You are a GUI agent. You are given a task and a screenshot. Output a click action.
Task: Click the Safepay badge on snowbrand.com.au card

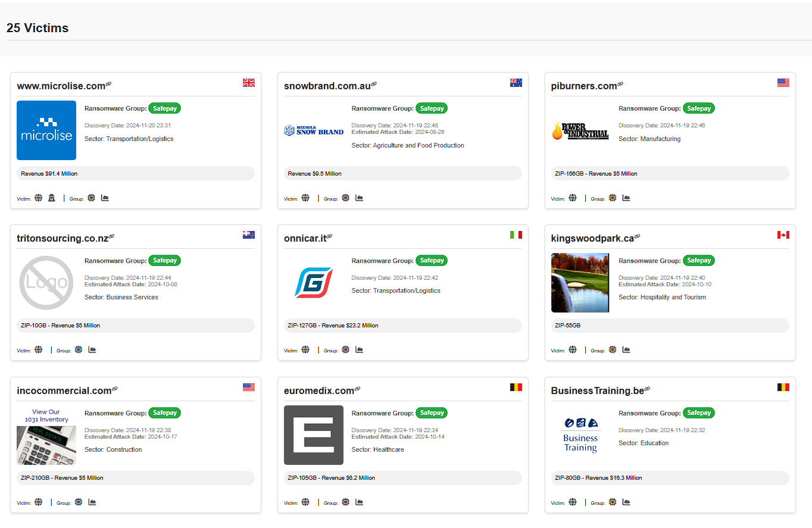click(x=432, y=108)
